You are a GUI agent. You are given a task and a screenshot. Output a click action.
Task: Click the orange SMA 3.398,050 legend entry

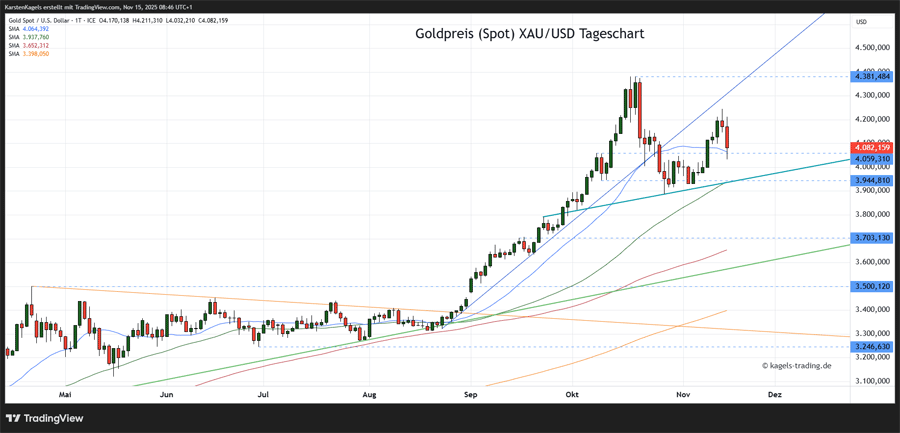[28, 53]
